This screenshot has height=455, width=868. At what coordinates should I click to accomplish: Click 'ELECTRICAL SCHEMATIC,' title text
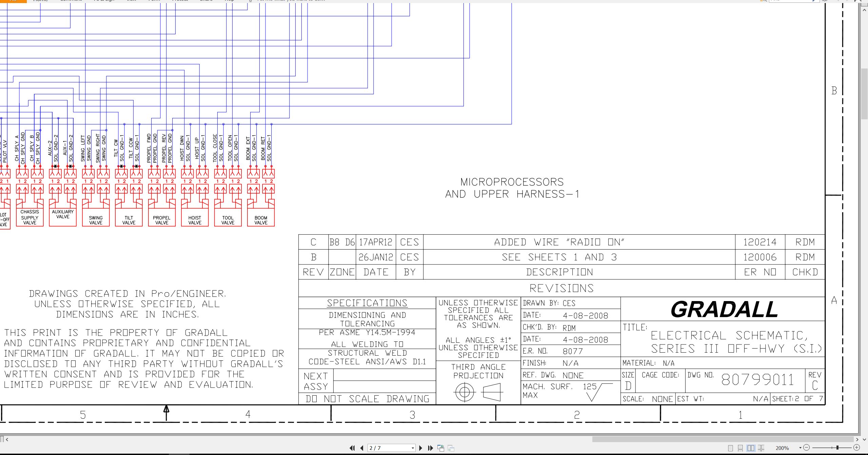point(729,335)
